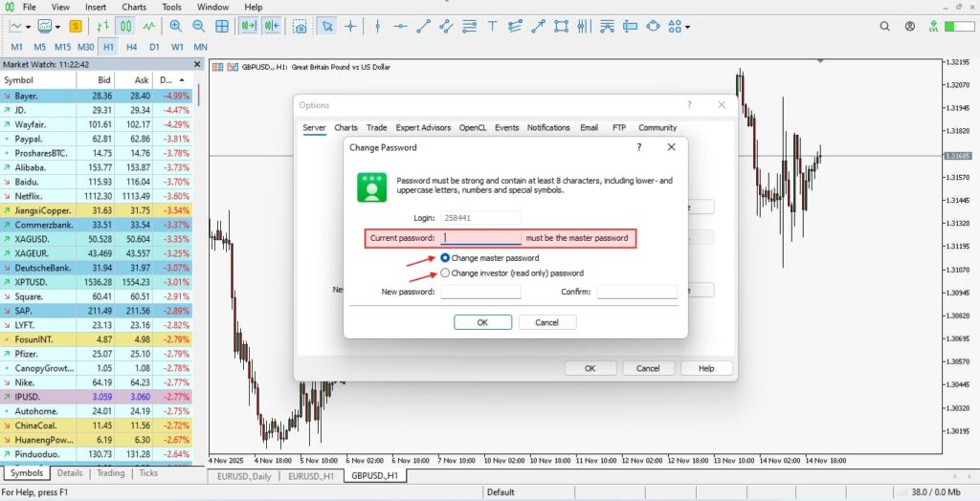Open the Charts tab in Options

pos(346,127)
